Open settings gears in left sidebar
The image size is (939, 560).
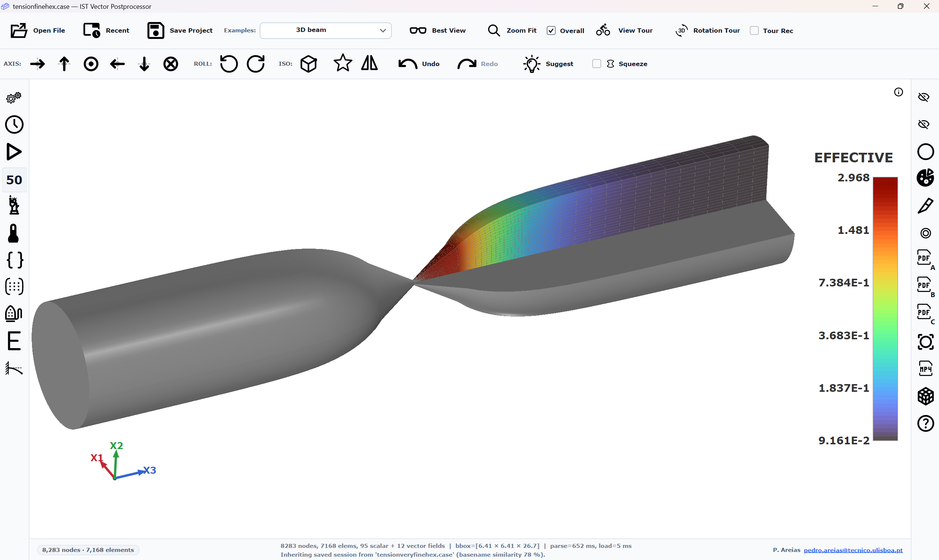coord(14,98)
